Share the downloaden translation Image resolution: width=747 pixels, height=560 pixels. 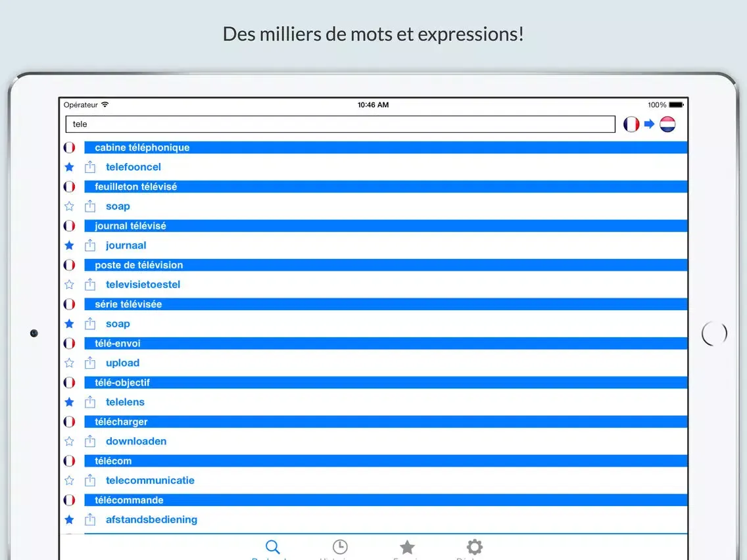pyautogui.click(x=90, y=441)
